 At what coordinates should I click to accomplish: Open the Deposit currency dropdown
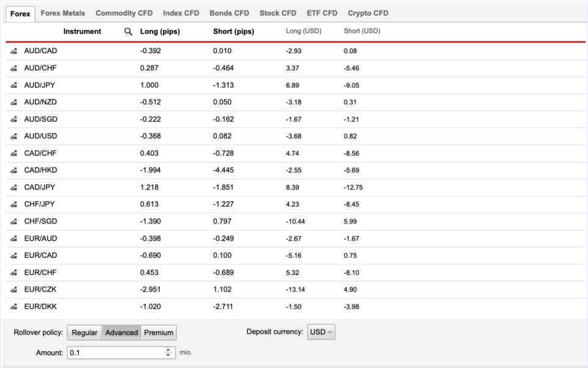coord(321,332)
